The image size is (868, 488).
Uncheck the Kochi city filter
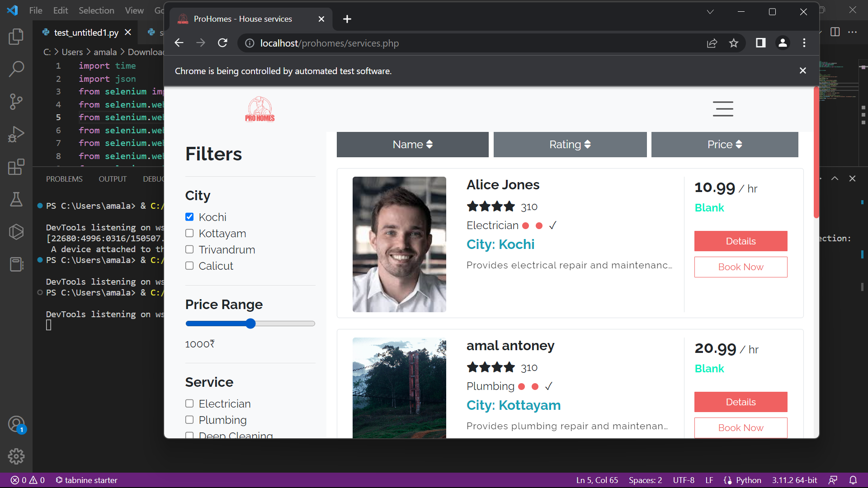click(189, 217)
